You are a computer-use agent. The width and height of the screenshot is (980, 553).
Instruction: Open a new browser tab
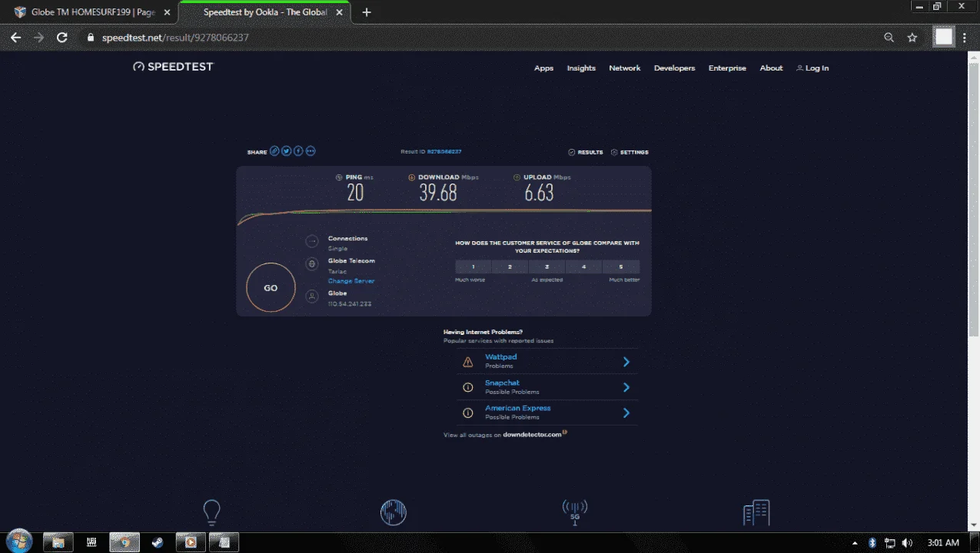coord(367,12)
